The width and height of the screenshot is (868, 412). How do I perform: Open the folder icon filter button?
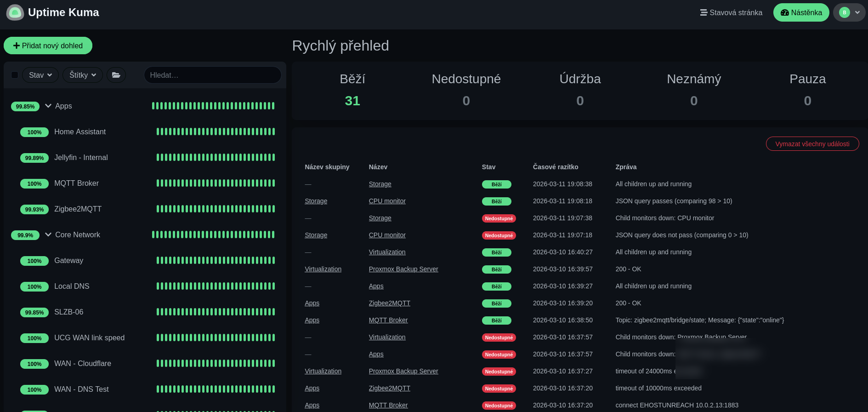click(116, 75)
